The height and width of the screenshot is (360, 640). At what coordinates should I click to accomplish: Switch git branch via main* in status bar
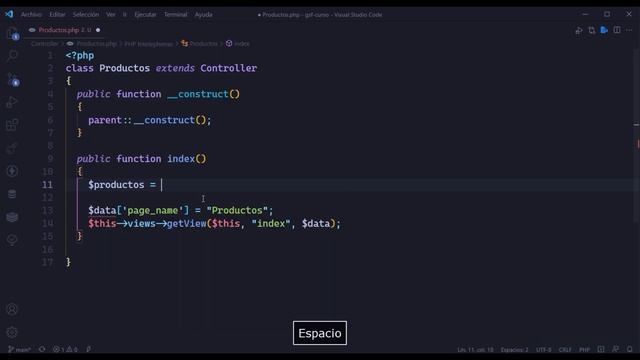[x=20, y=349]
